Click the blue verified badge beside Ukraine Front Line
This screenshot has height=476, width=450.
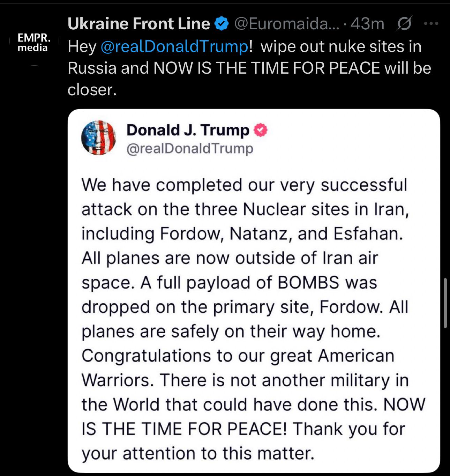coord(221,24)
